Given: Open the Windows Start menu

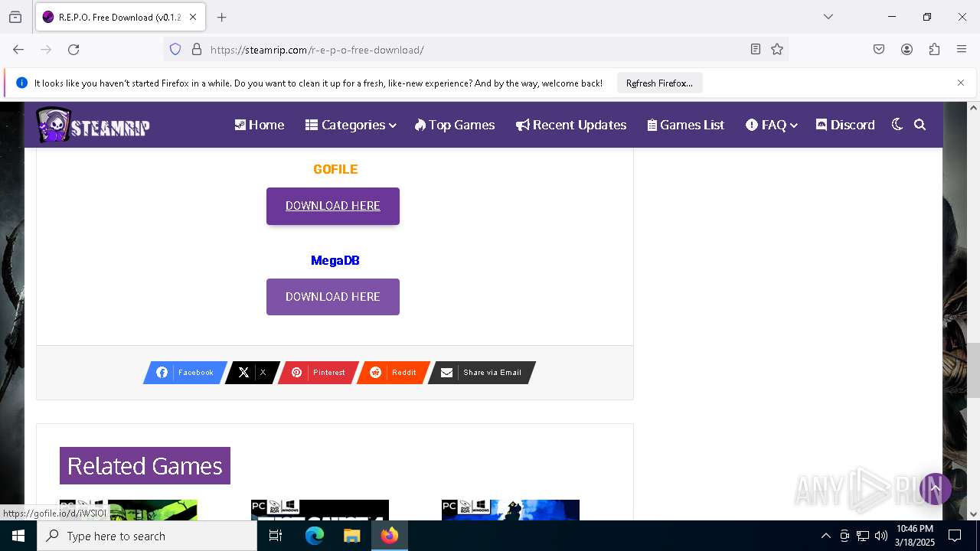Looking at the screenshot, I should pyautogui.click(x=18, y=536).
